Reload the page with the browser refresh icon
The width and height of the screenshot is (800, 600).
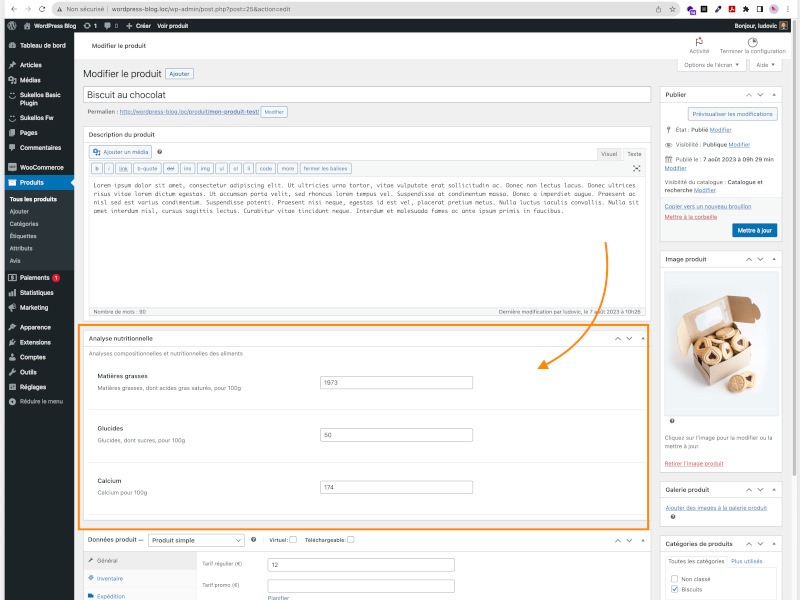(40, 8)
